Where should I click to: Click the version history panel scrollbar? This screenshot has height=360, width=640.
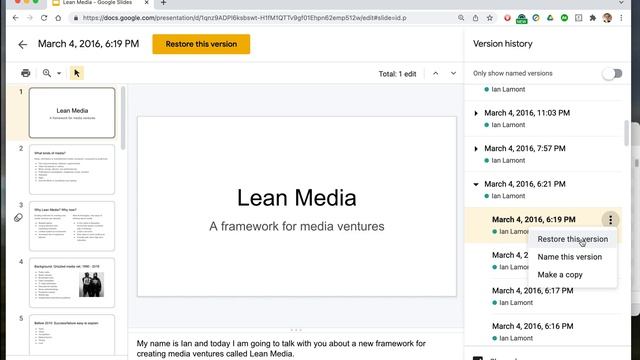(x=627, y=133)
